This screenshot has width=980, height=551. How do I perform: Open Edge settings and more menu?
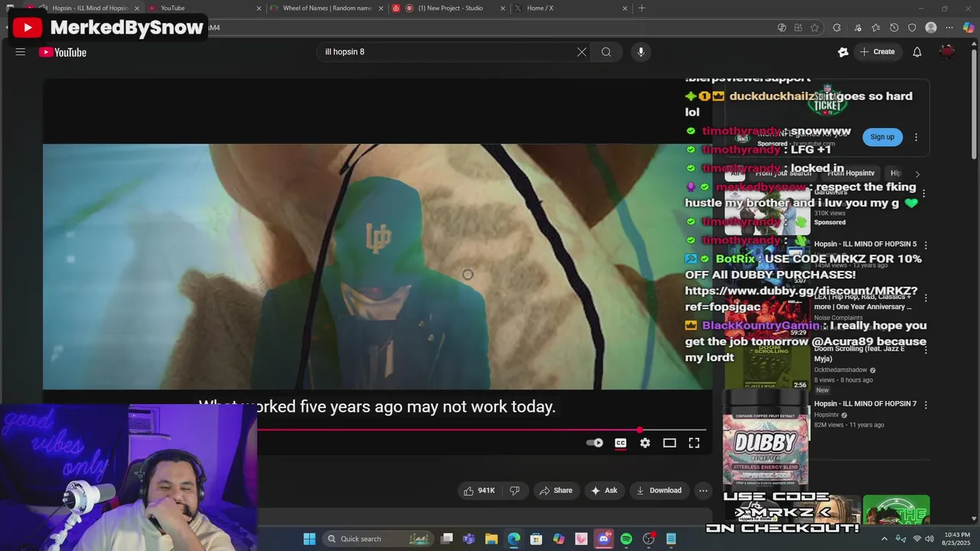[949, 28]
